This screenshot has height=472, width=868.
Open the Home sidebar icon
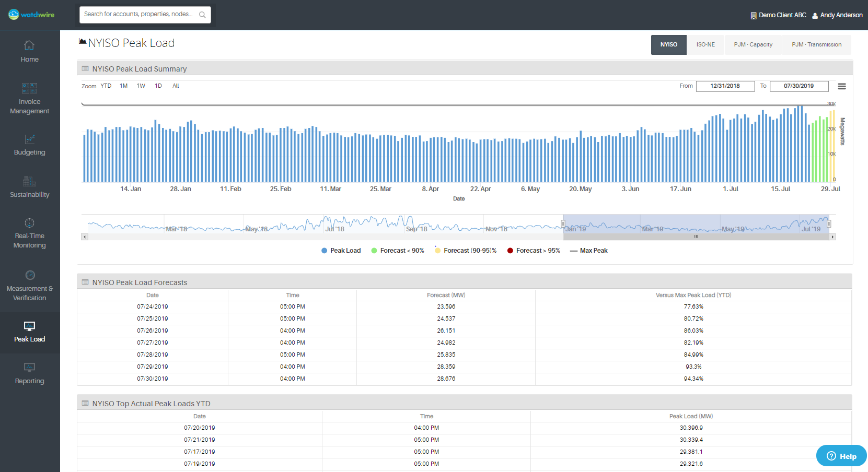[x=29, y=51]
